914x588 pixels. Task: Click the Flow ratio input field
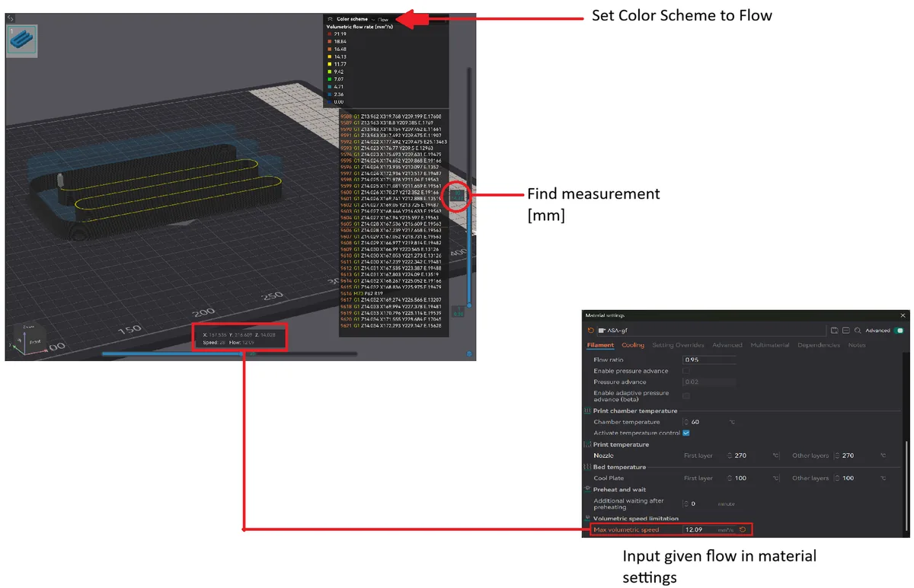(709, 360)
